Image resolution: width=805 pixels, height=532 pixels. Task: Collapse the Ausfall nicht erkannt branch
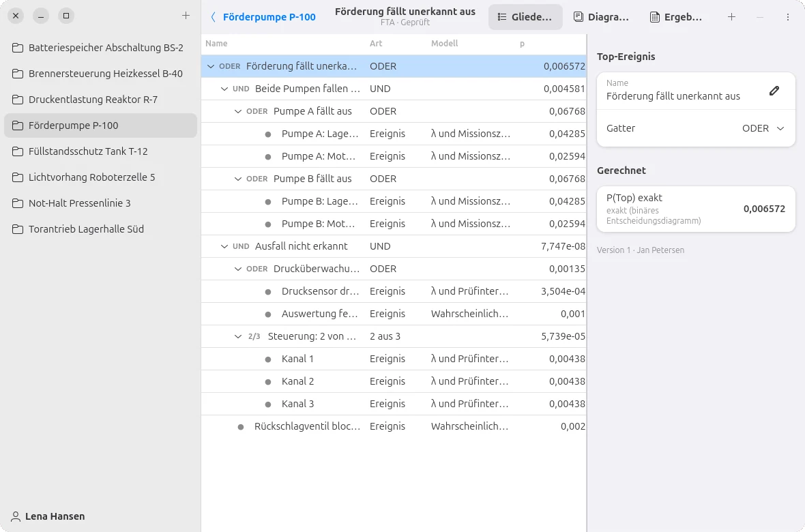(x=224, y=246)
